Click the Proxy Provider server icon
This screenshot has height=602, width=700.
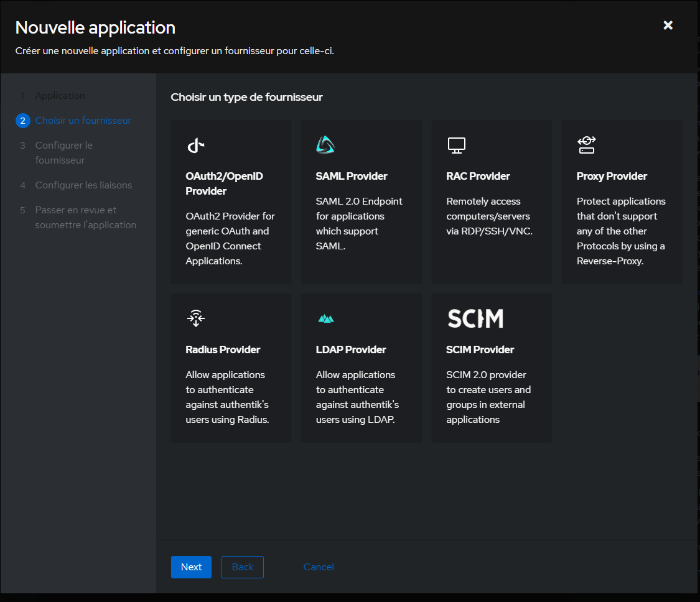[587, 145]
